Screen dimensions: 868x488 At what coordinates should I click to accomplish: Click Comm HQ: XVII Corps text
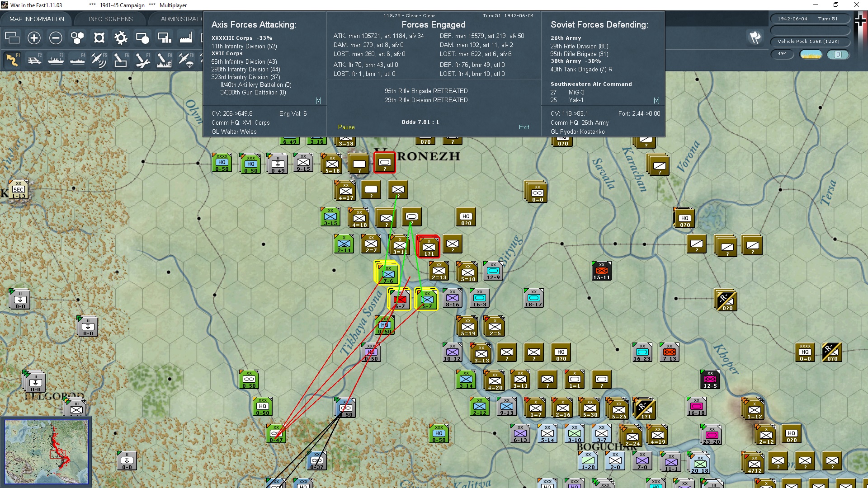click(241, 122)
